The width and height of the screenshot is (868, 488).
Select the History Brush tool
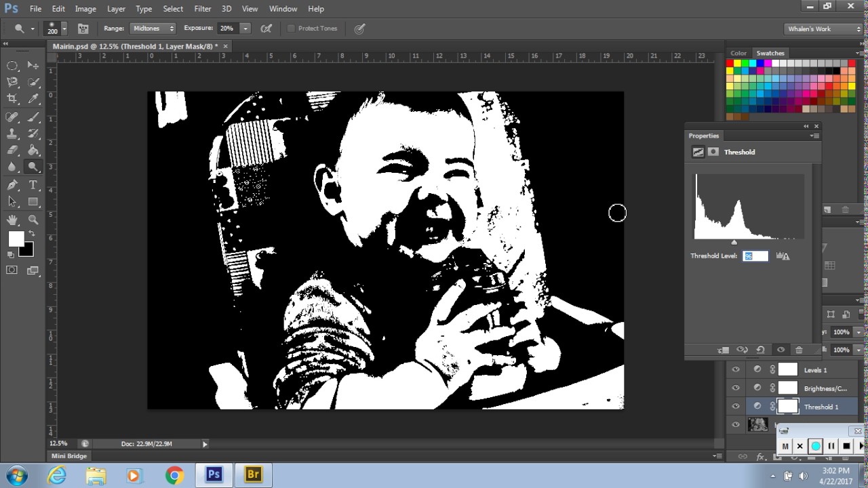[x=33, y=134]
